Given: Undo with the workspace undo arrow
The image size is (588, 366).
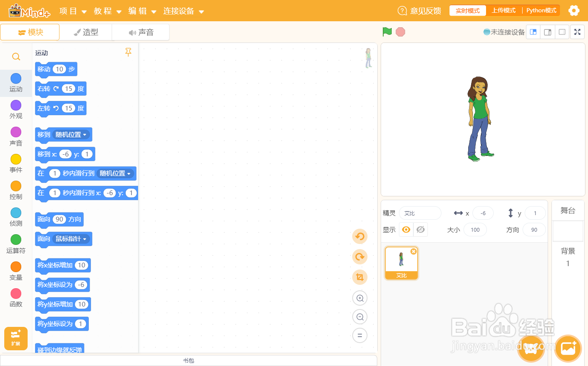Looking at the screenshot, I should tap(360, 236).
